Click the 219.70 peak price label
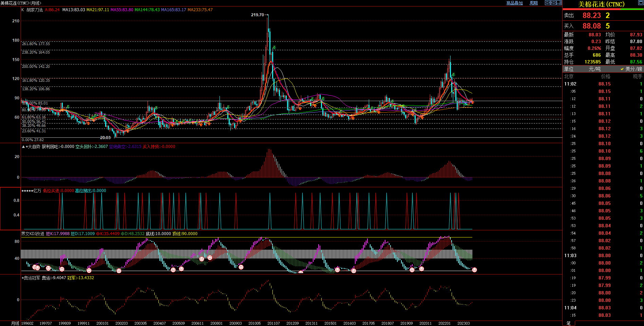Screen dimensions: 644x326 point(257,15)
